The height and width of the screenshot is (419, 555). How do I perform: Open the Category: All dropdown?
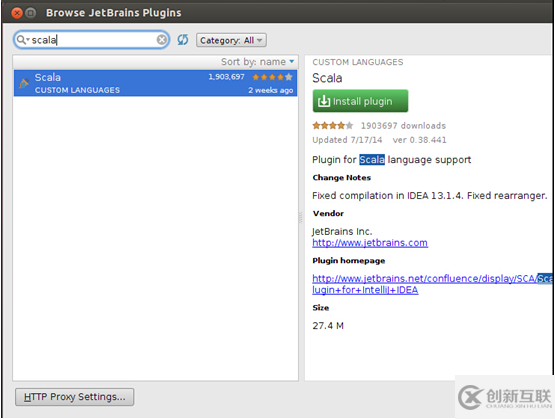(x=231, y=40)
